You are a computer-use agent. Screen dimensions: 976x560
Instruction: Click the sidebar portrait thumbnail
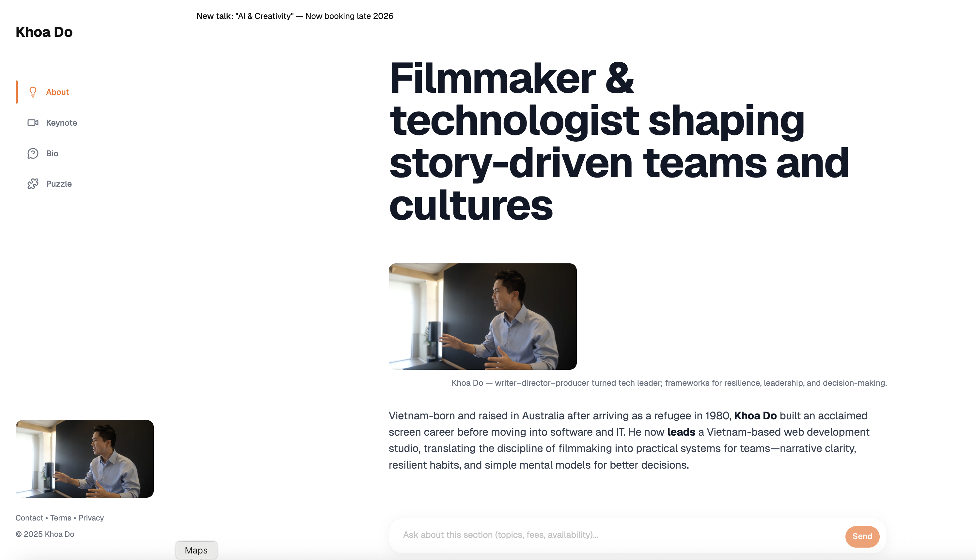[x=85, y=459]
